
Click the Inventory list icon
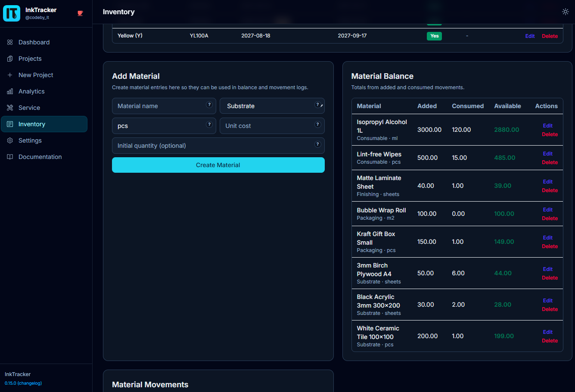pos(10,124)
